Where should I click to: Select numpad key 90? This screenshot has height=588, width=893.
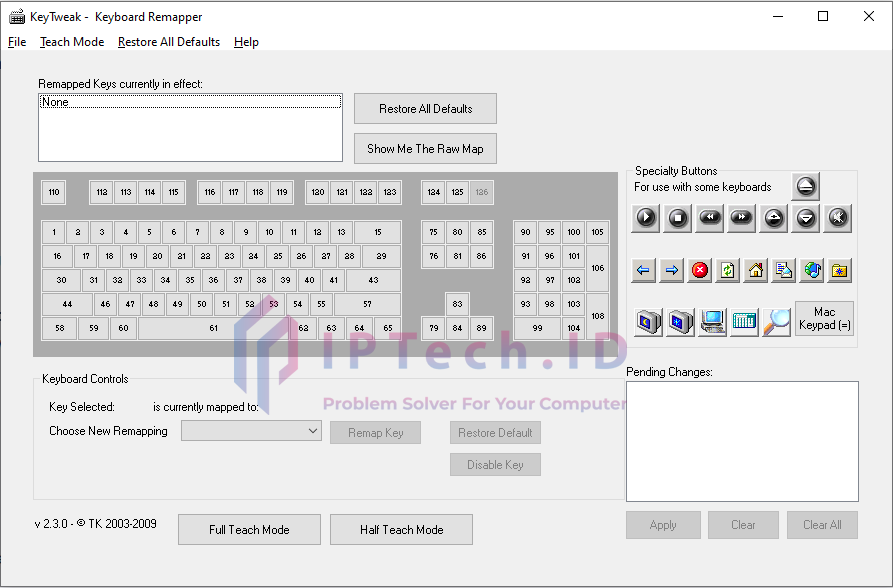tap(525, 232)
